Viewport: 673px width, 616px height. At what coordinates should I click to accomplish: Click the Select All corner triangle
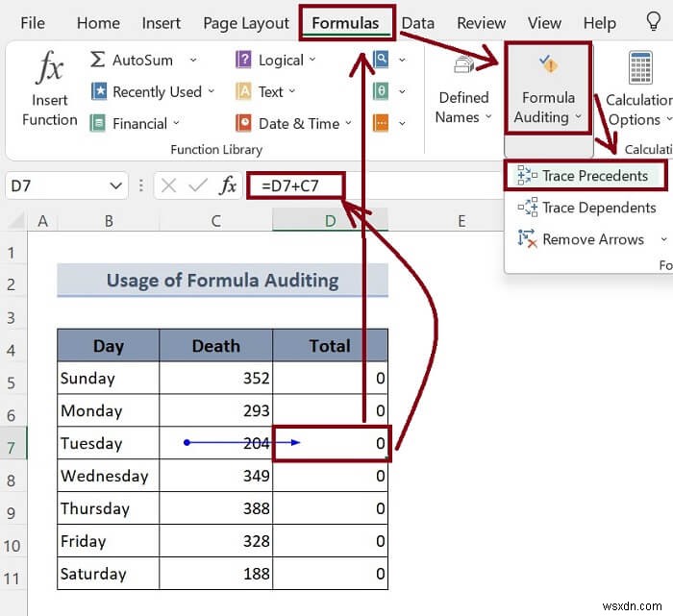coord(16,221)
